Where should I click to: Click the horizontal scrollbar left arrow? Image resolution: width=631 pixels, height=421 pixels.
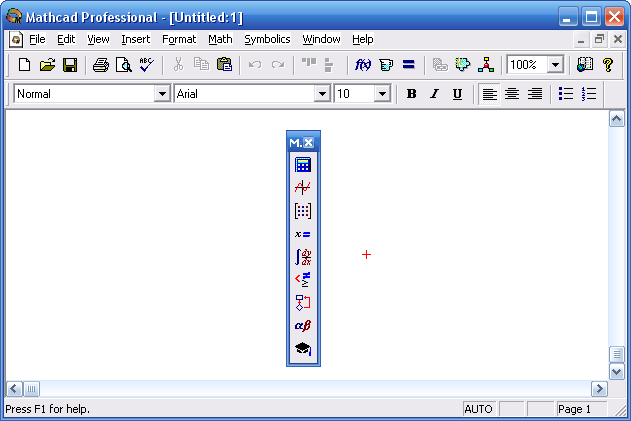click(14, 389)
